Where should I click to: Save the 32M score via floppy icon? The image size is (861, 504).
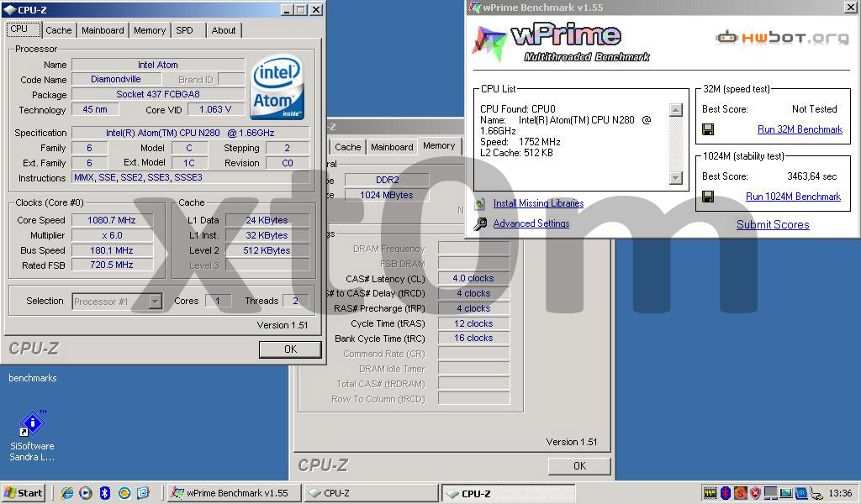[708, 129]
